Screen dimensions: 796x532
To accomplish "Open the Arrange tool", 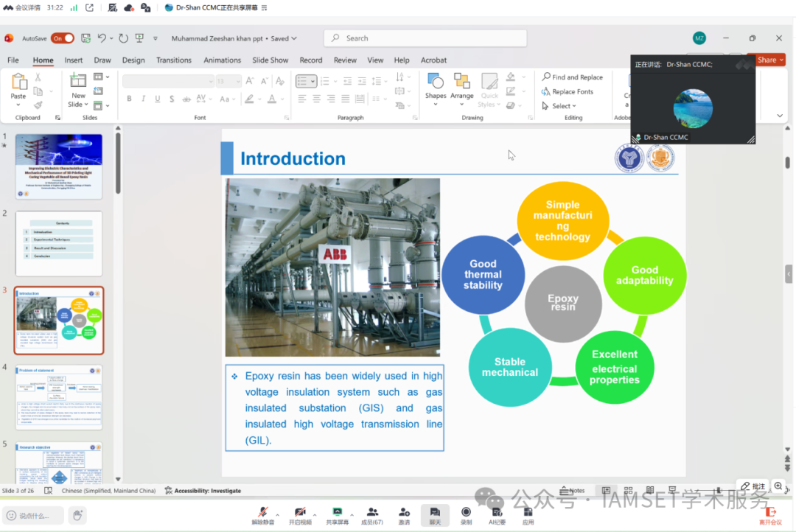I will [x=462, y=82].
